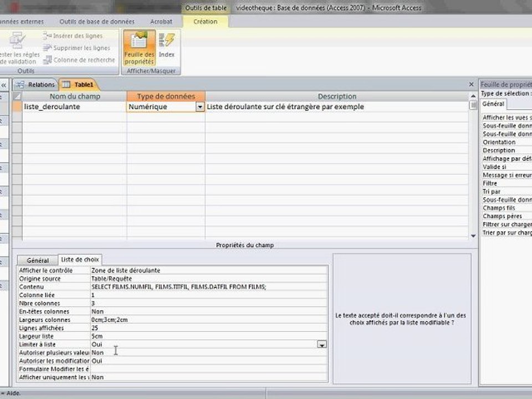Select Général tab in property sheet pane
Image resolution: width=532 pixels, height=399 pixels.
[x=493, y=104]
